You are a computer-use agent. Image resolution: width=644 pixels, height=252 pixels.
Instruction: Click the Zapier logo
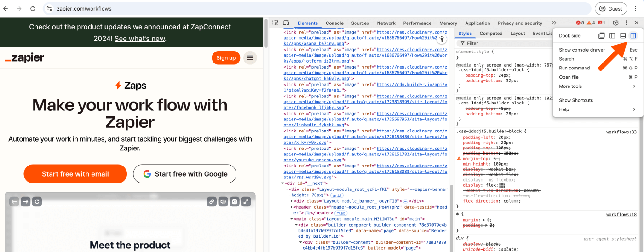pos(24,58)
